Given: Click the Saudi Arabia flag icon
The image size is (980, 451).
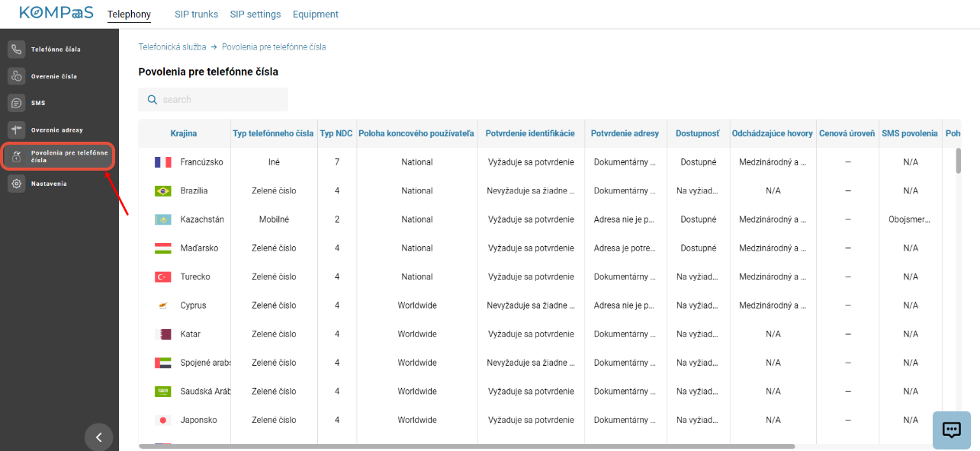Looking at the screenshot, I should (162, 392).
